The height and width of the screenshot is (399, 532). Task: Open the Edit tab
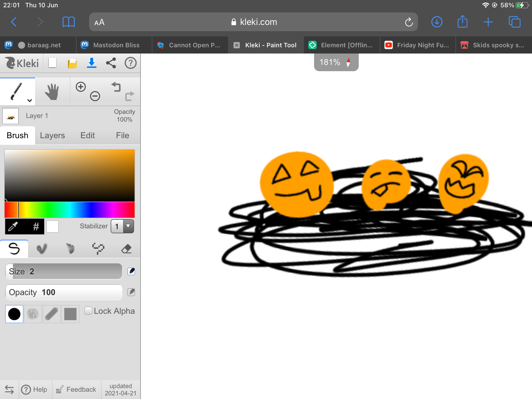click(x=88, y=135)
